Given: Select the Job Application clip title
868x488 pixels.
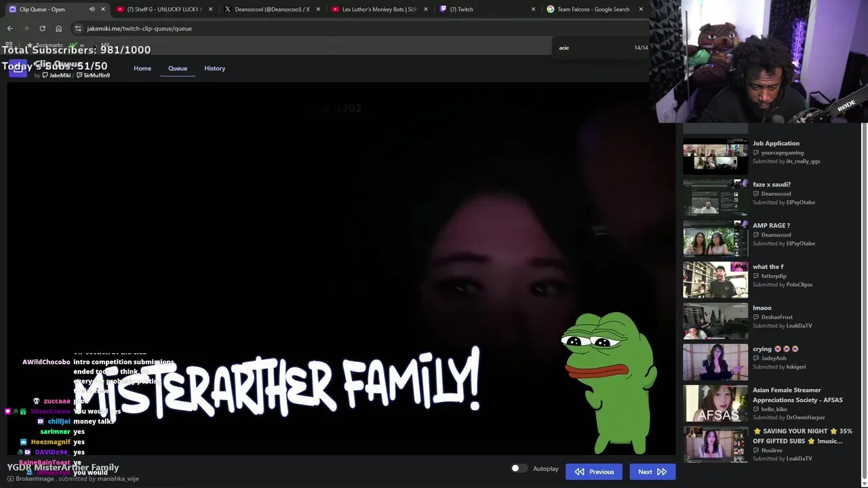Looking at the screenshot, I should [776, 144].
